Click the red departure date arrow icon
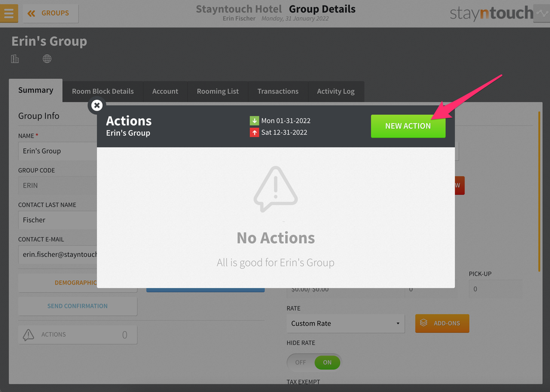The height and width of the screenshot is (392, 550). click(254, 133)
